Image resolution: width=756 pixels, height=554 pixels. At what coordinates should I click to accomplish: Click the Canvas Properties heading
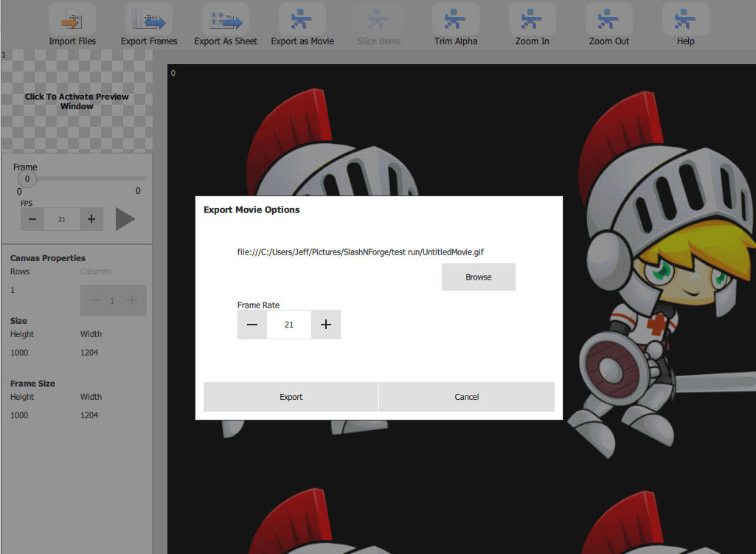48,258
